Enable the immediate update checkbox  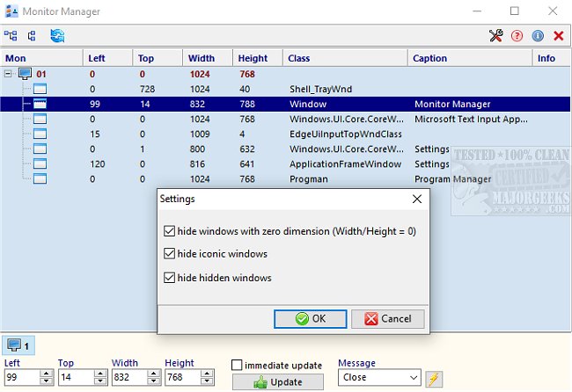(238, 365)
